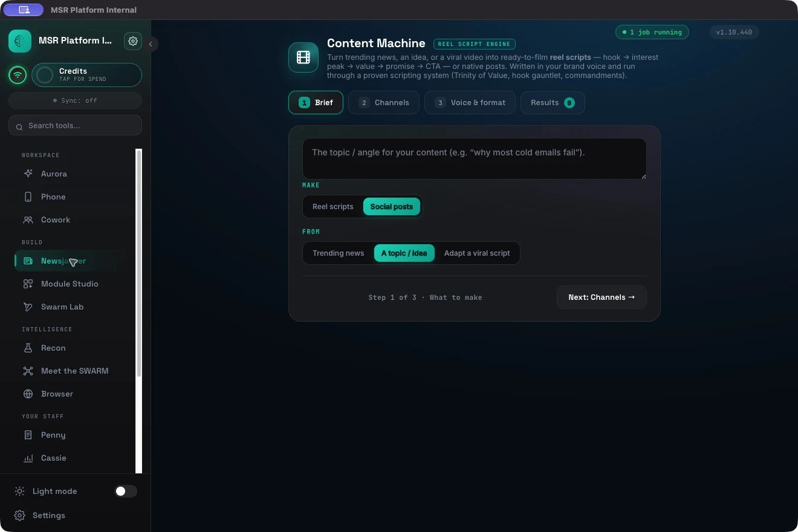Click the sidebar's vertical scrollbar
The width and height of the screenshot is (798, 532).
pyautogui.click(x=139, y=263)
